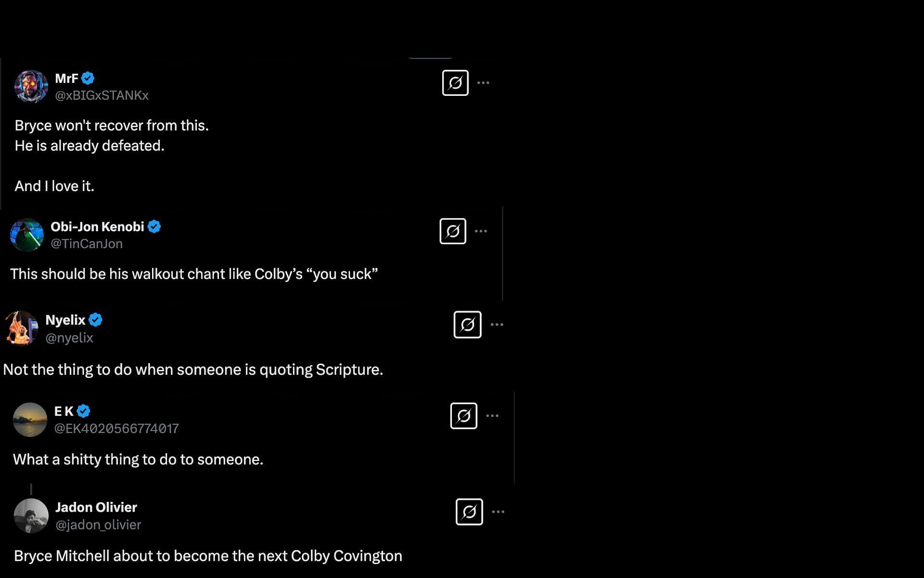Open more options for Nyelix's tweet
Image resolution: width=924 pixels, height=578 pixels.
point(498,324)
